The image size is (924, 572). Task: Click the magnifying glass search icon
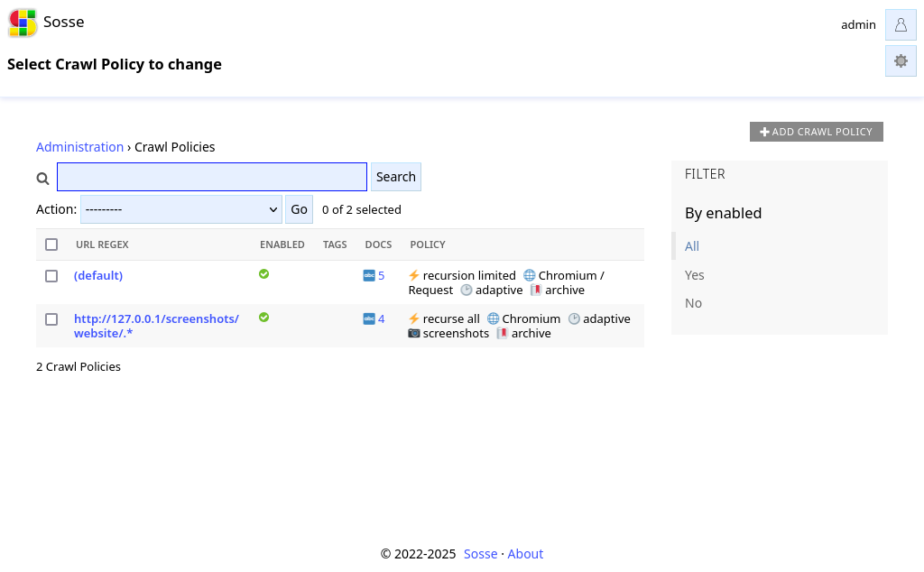pos(42,178)
